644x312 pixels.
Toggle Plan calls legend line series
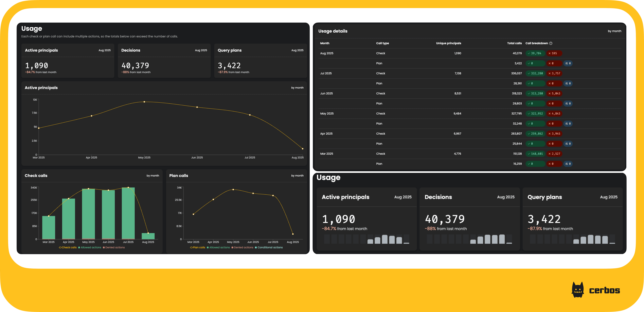(197, 247)
